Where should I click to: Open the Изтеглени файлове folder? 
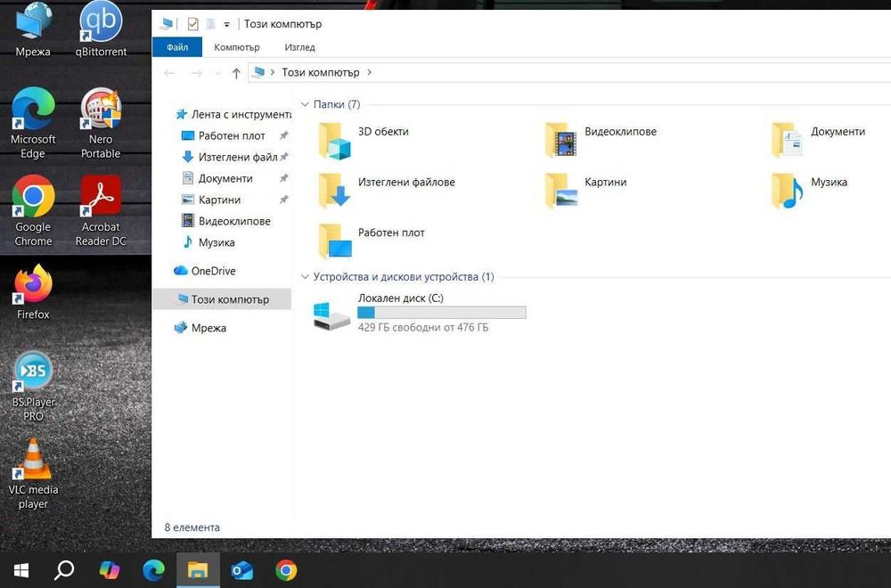pyautogui.click(x=387, y=191)
